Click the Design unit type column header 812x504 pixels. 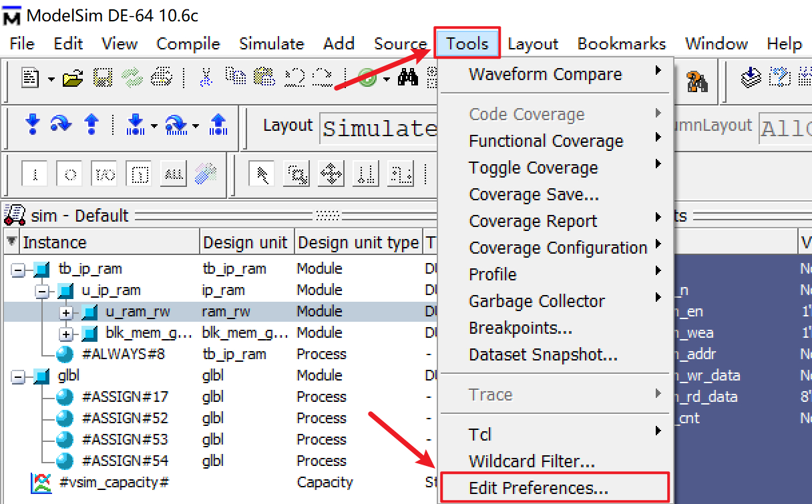(359, 242)
